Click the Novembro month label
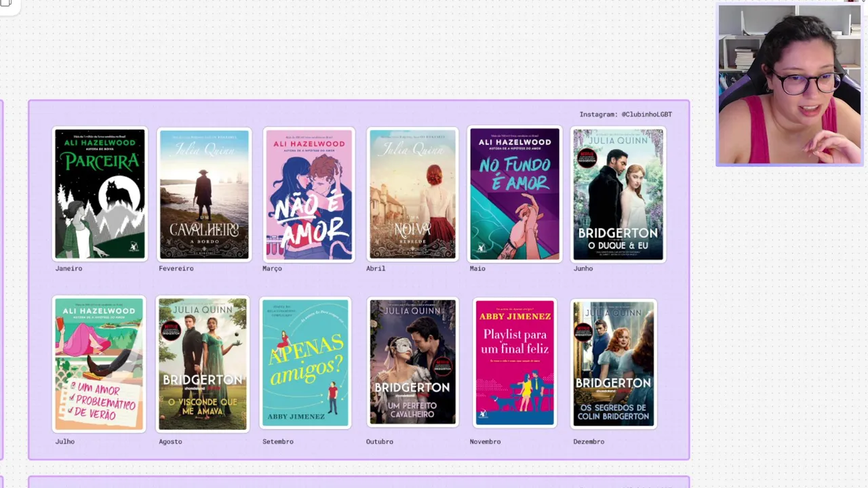The image size is (868, 488). pos(486,441)
